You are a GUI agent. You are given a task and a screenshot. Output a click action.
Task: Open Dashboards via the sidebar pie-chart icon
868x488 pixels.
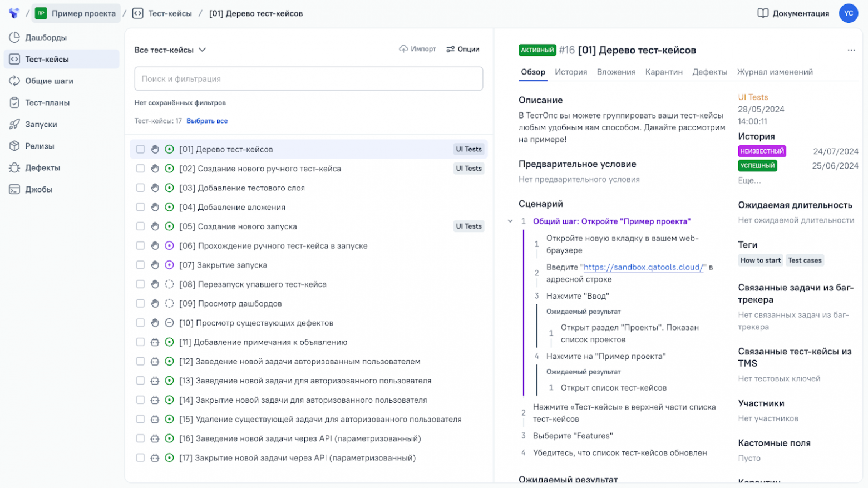14,37
